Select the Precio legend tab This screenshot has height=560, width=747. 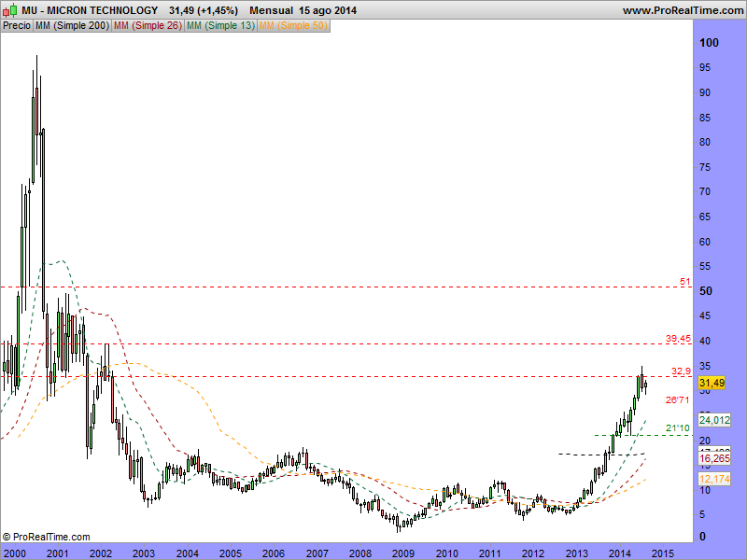coord(17,26)
